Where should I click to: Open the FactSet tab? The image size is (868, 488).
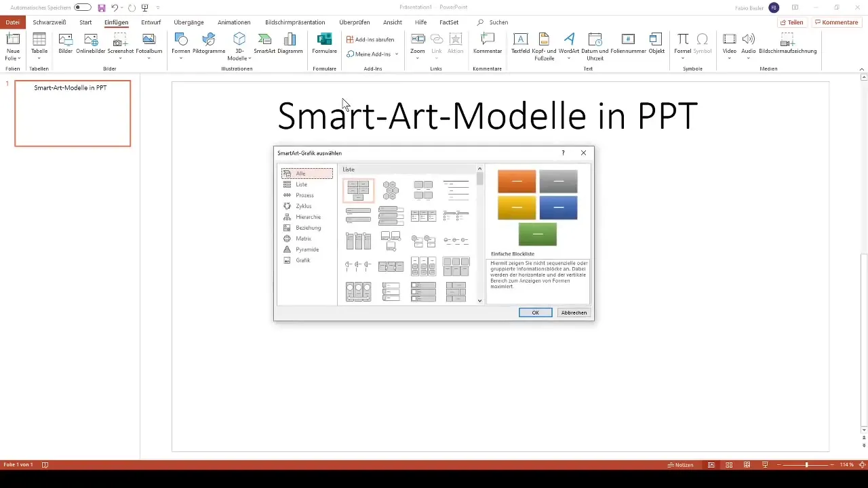(449, 22)
